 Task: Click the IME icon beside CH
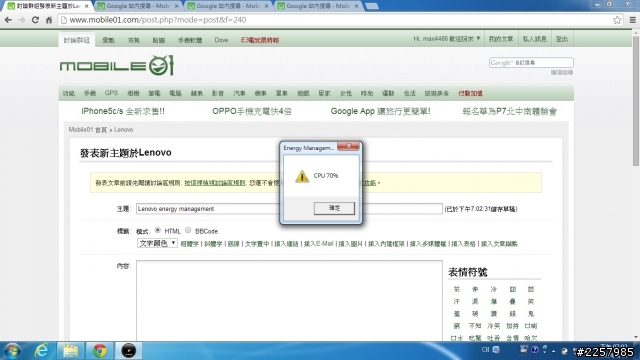pos(496,350)
